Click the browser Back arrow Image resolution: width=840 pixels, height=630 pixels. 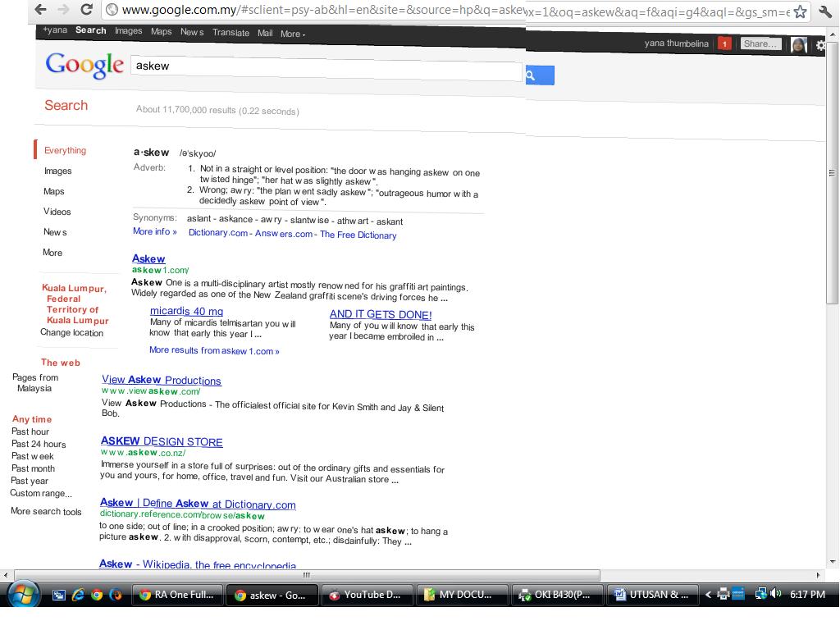coord(40,9)
